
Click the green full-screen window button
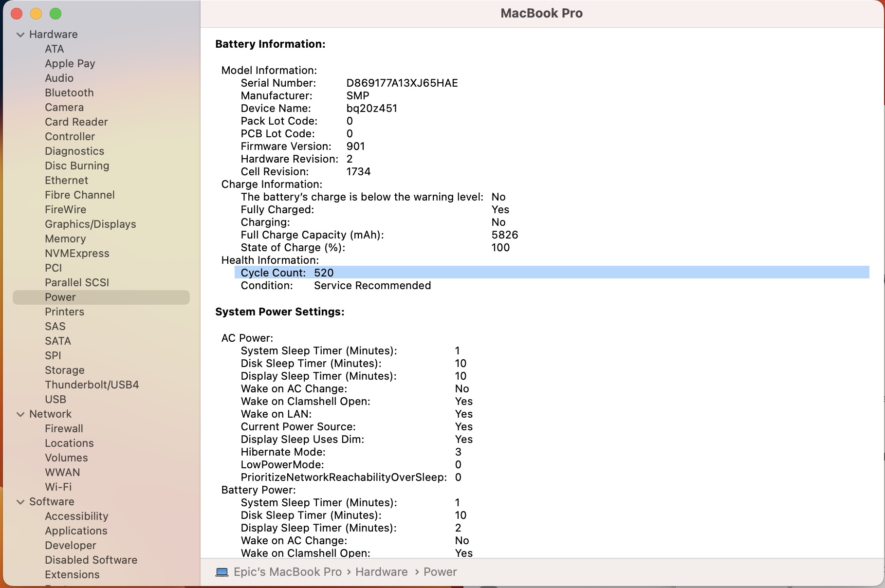pos(55,14)
